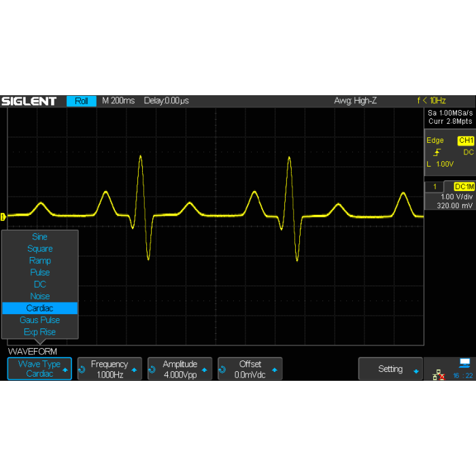Click the computer connection icon above the clock

pyautogui.click(x=464, y=362)
